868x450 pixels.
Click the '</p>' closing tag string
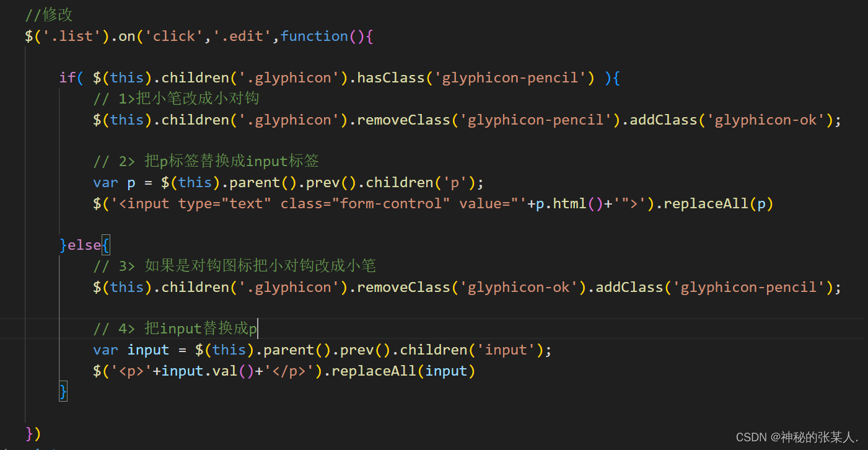coord(289,371)
